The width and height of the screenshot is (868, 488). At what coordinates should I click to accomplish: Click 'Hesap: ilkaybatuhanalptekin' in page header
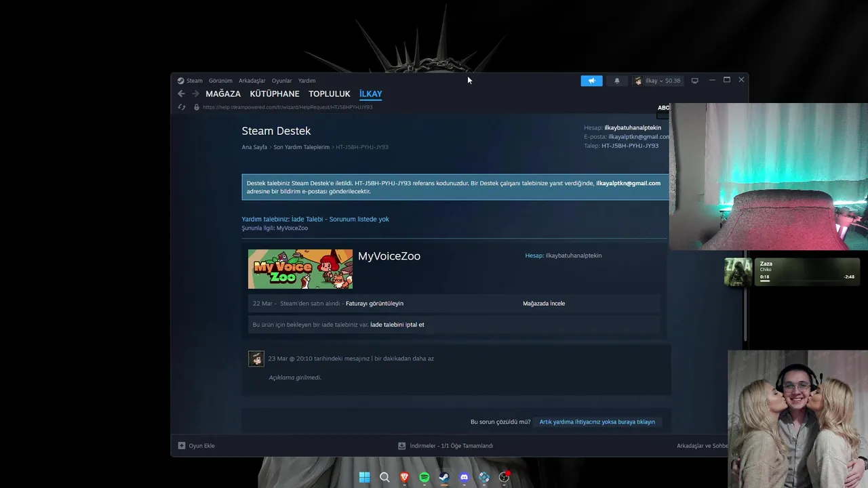pyautogui.click(x=623, y=127)
